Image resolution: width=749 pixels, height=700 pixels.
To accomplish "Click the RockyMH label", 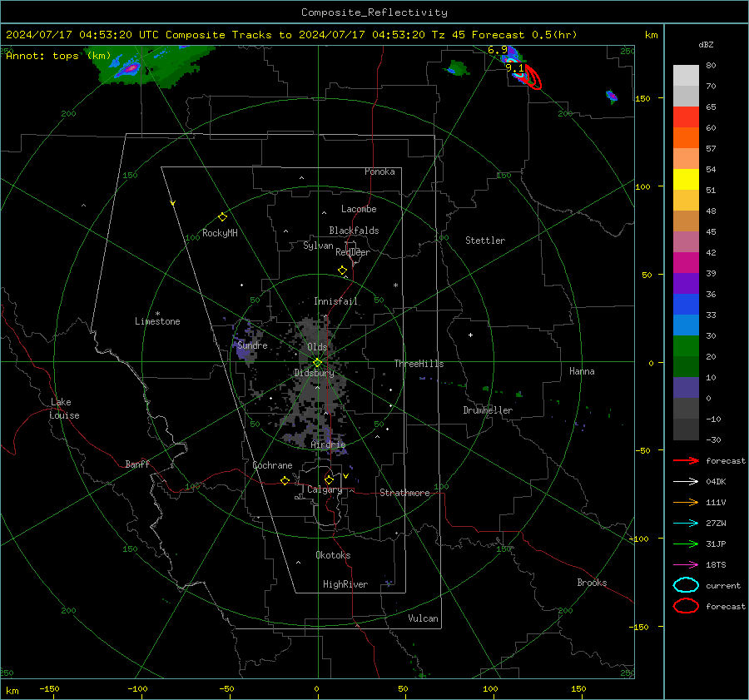I will [220, 233].
